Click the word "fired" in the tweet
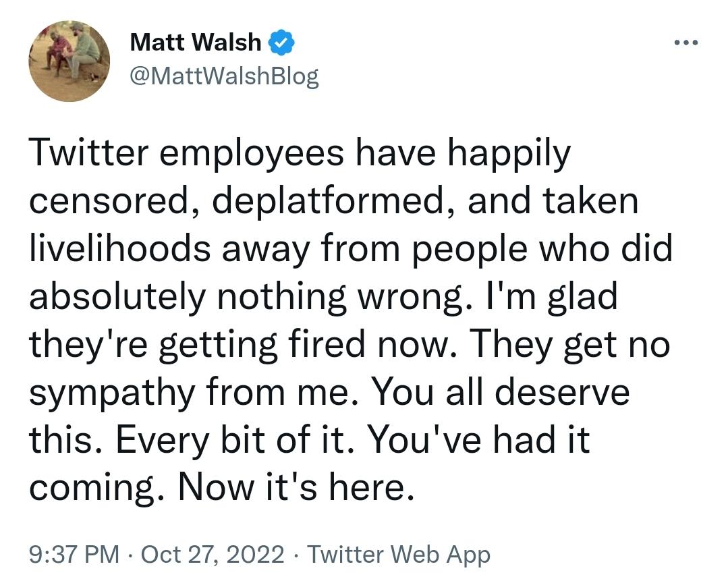Image resolution: width=728 pixels, height=581 pixels. pos(327,344)
